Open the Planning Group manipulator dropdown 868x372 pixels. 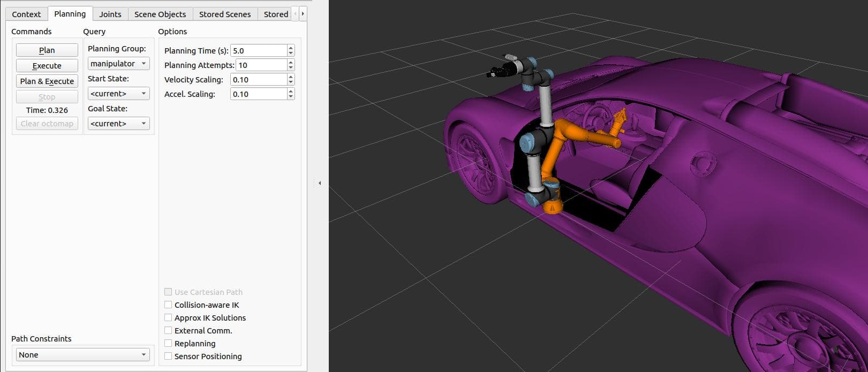118,64
